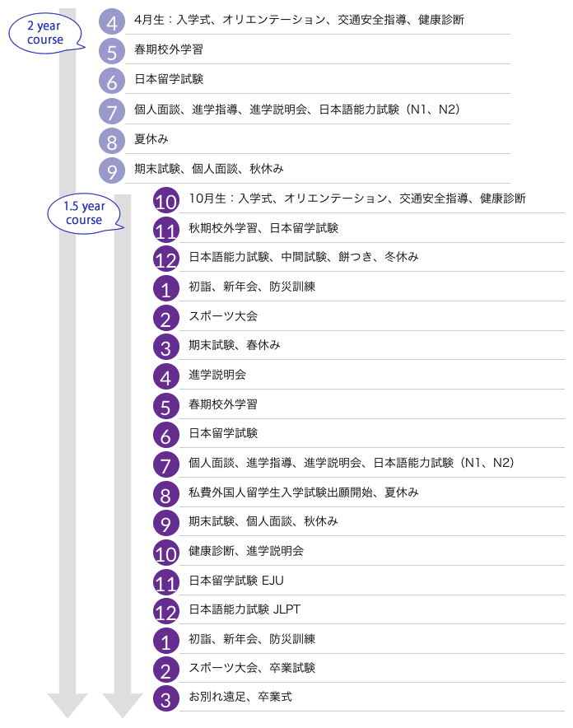Select the text "日本語能力試験、中間試験、餅つき、冬休み"
This screenshot has height=728, width=573.
tap(304, 257)
